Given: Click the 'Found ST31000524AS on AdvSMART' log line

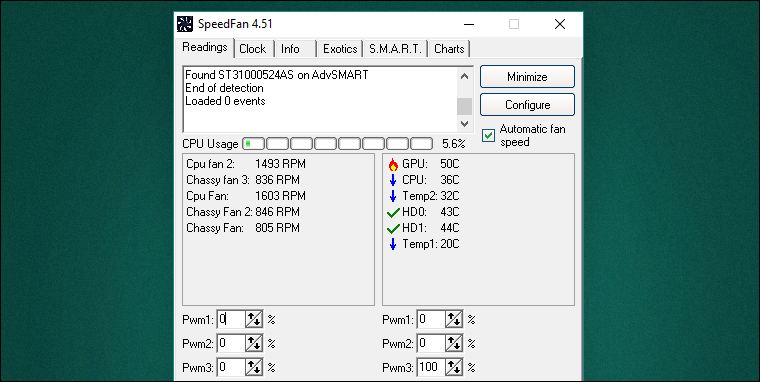Looking at the screenshot, I should (x=277, y=75).
